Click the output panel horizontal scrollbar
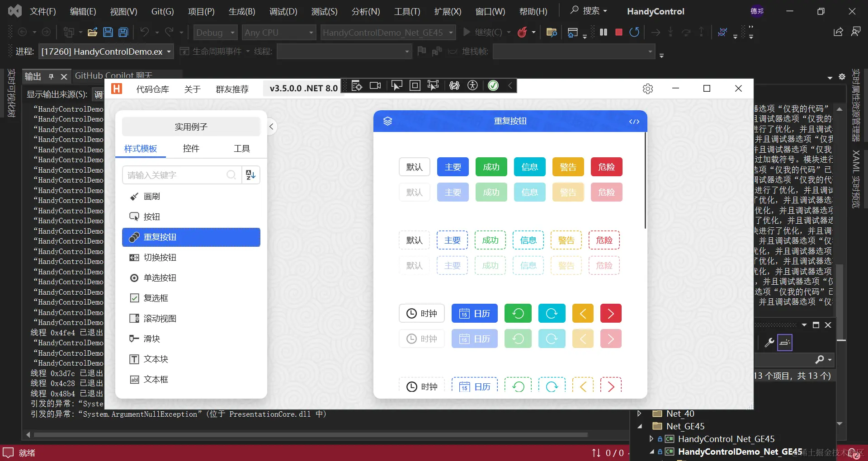Screen dimensions: 868x461 [x=311, y=435]
